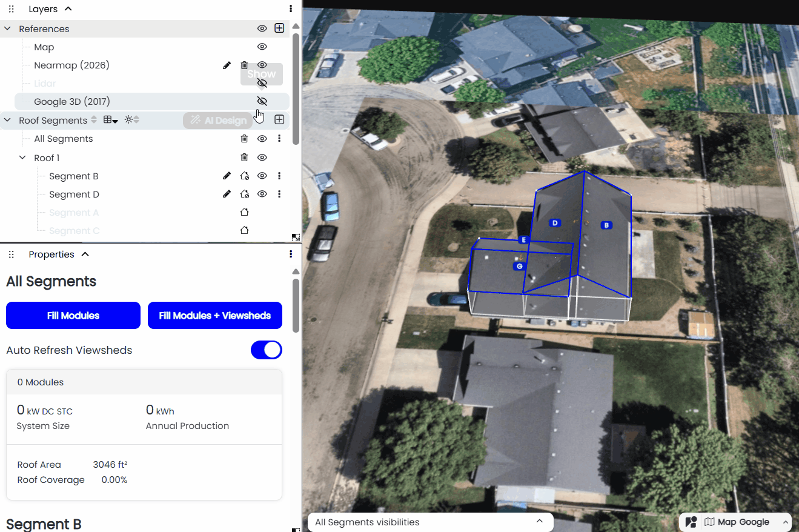
Task: Click the Properties panel vertical scrollbar
Action: [x=296, y=305]
